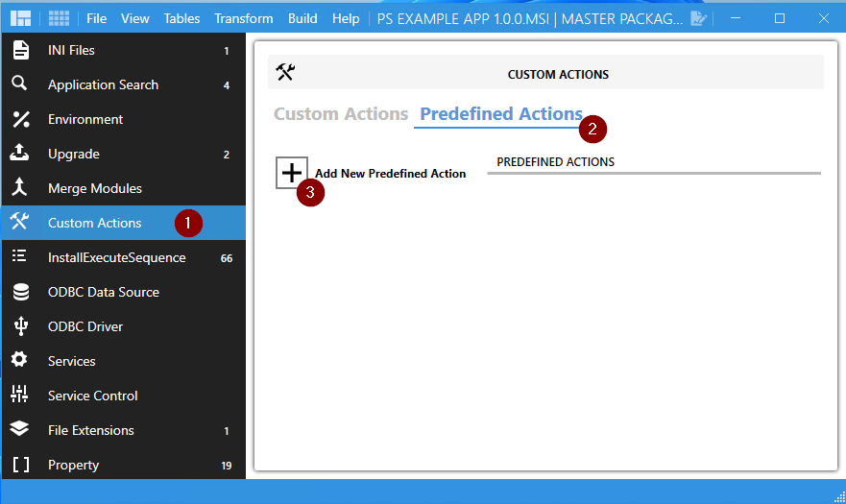
Task: Open the Tables menu
Action: 181,18
